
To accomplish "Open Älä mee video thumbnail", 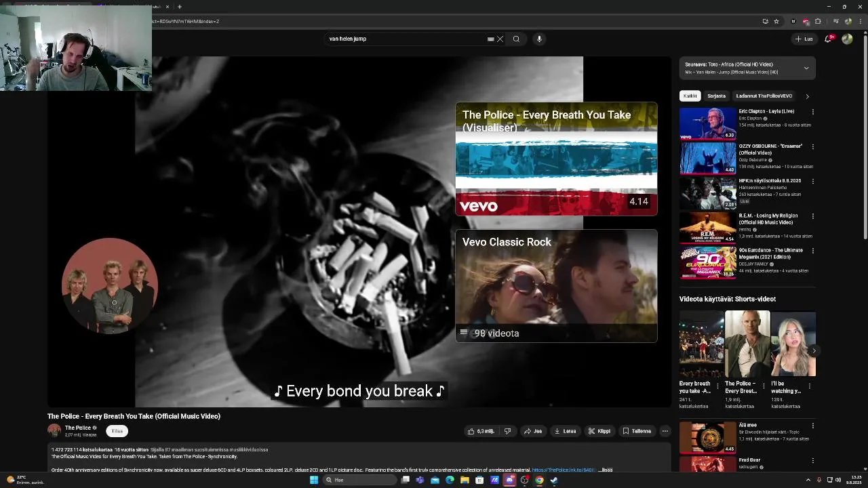I will point(708,438).
